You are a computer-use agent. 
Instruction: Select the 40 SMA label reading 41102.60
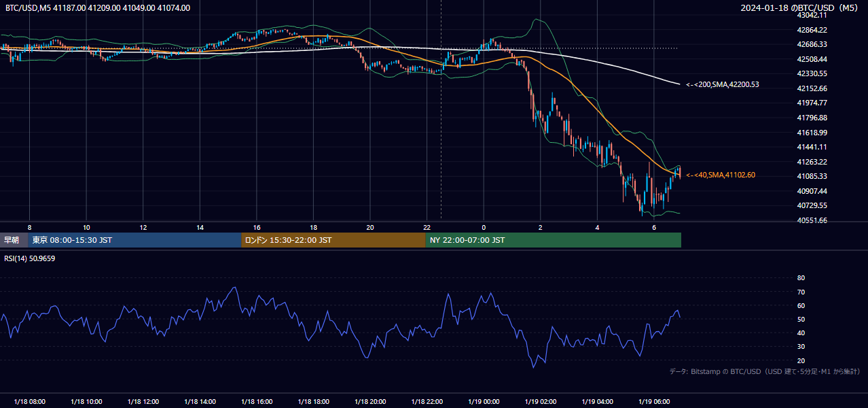pyautogui.click(x=720, y=175)
